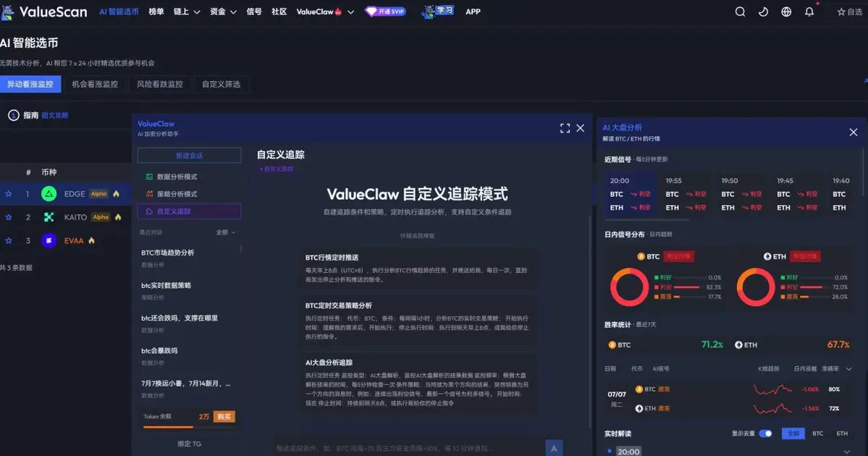Close the AI大盘分析 panel
868x456 pixels.
(853, 132)
